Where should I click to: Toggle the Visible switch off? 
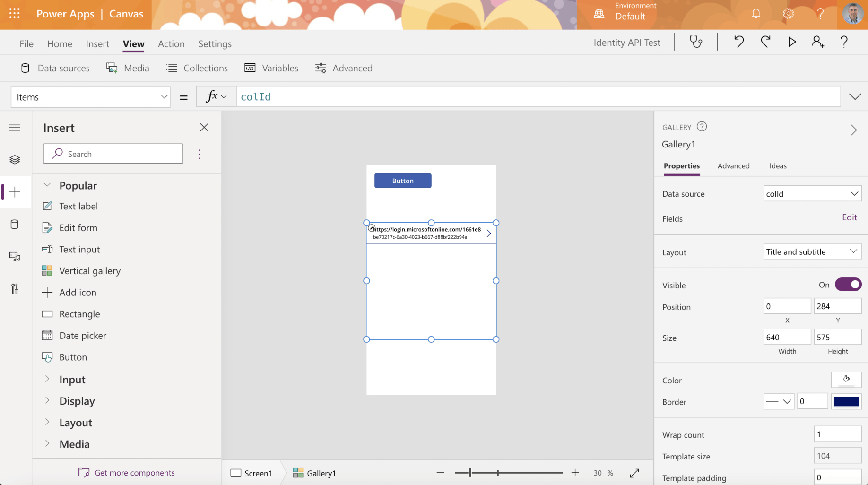click(848, 285)
